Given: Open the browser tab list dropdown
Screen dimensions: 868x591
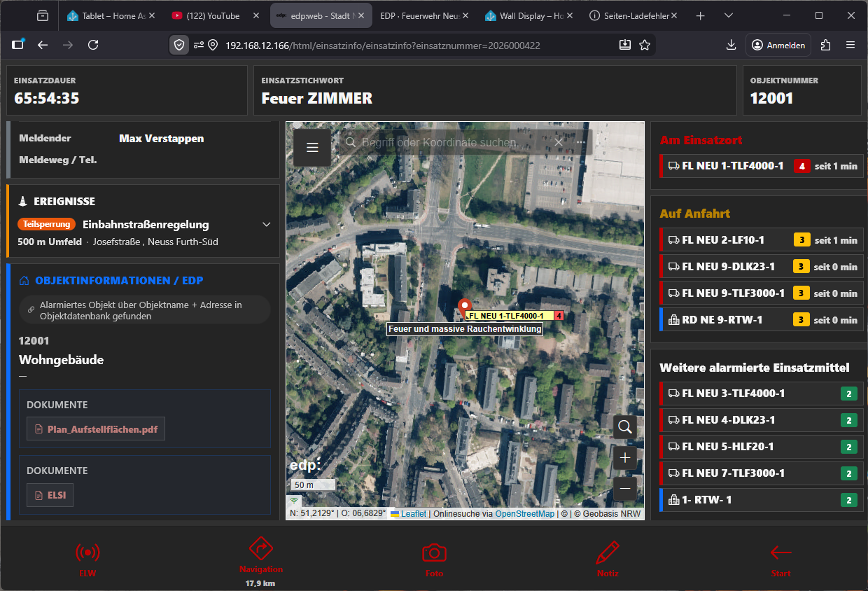Looking at the screenshot, I should pos(729,15).
